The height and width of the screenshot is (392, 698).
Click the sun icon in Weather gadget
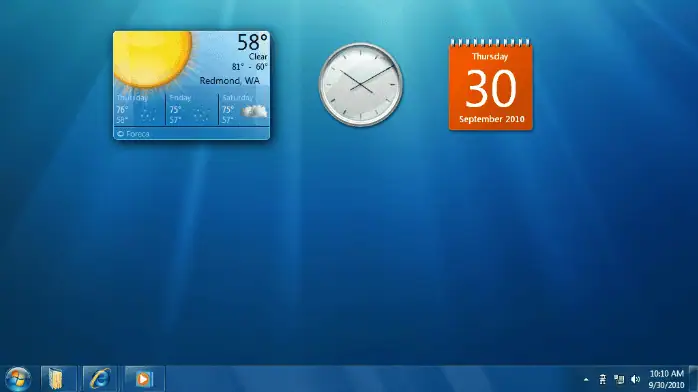point(153,59)
